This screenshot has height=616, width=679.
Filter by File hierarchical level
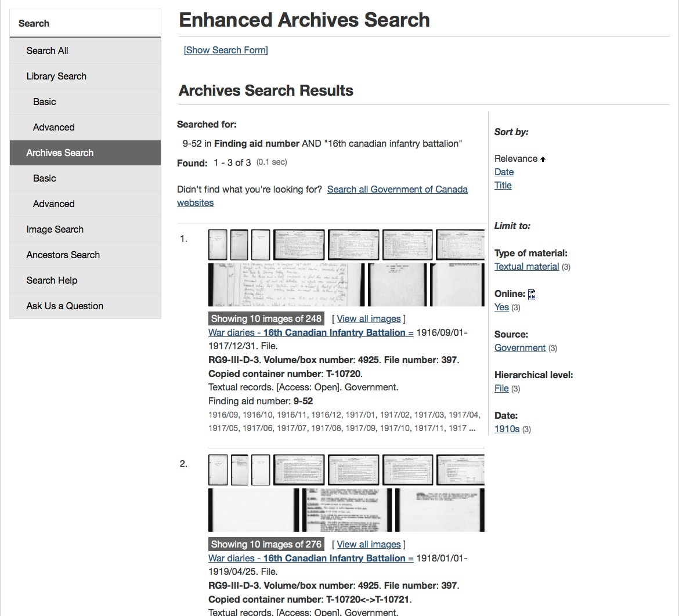point(501,388)
